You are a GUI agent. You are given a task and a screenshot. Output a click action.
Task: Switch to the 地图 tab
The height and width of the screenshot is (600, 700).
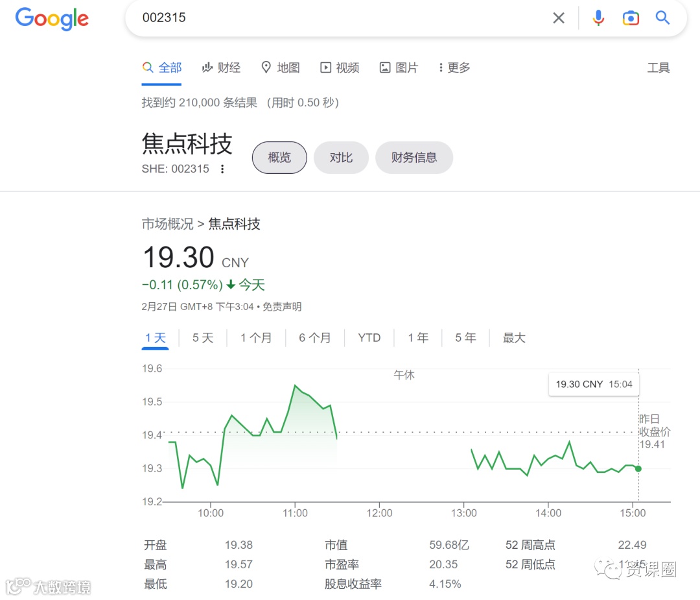click(281, 68)
